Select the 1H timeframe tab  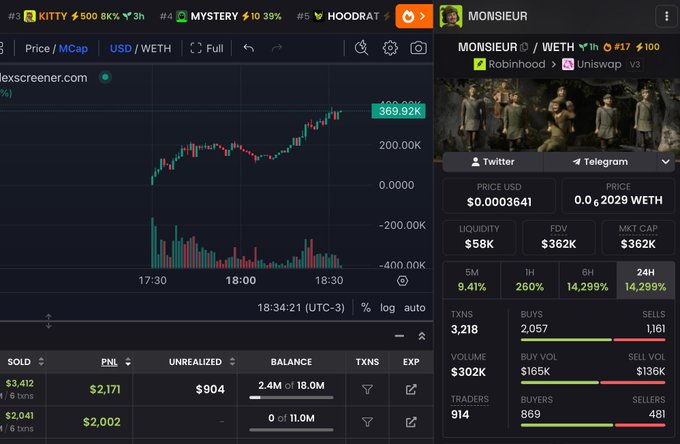click(x=530, y=280)
